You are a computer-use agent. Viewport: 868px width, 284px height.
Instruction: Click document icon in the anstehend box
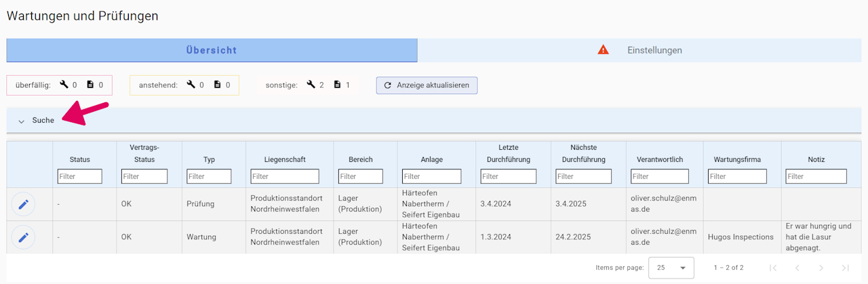(218, 85)
